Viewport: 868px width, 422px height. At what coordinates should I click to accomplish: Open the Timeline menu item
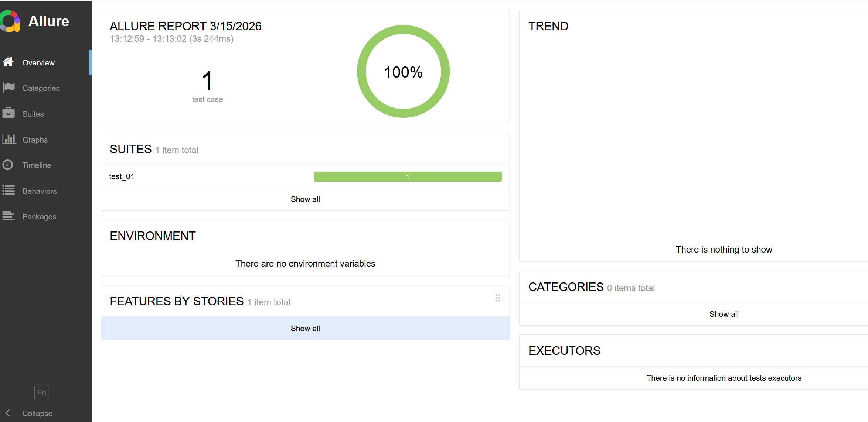pos(37,165)
